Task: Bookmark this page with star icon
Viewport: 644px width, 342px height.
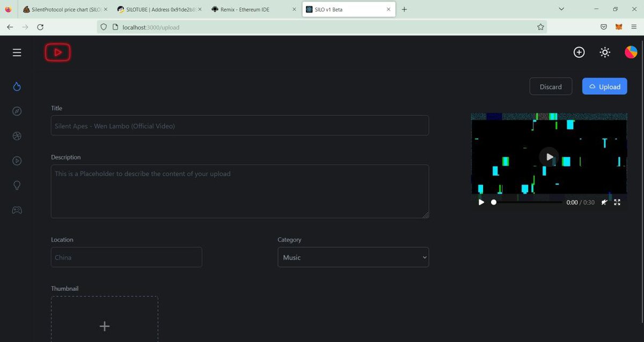Action: (x=540, y=27)
